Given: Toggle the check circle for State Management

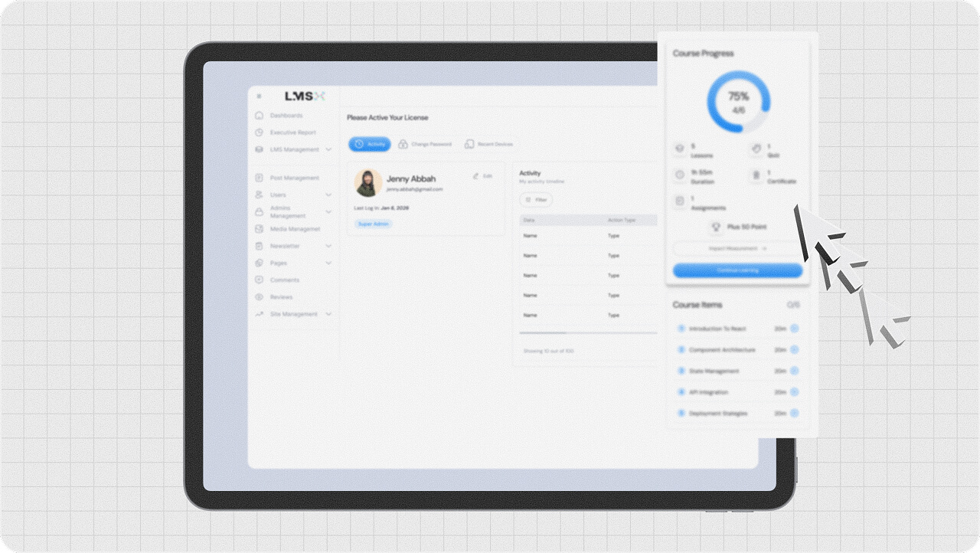Looking at the screenshot, I should [x=794, y=371].
